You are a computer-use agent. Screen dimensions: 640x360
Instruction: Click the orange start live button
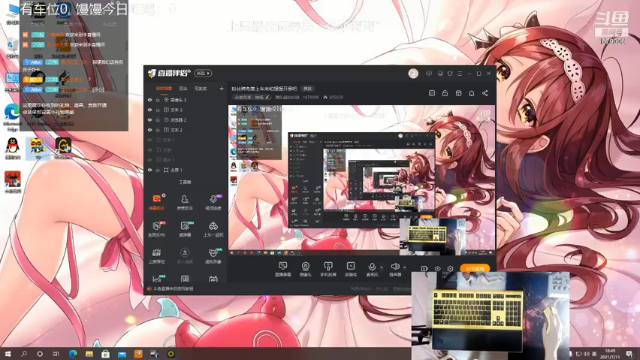point(475,269)
